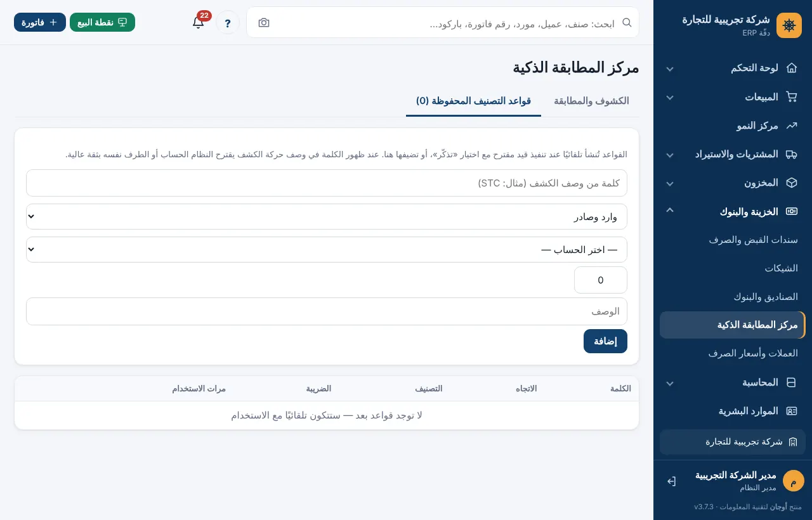This screenshot has height=520, width=812.
Task: Click the camera barcode scan icon
Action: click(x=264, y=23)
